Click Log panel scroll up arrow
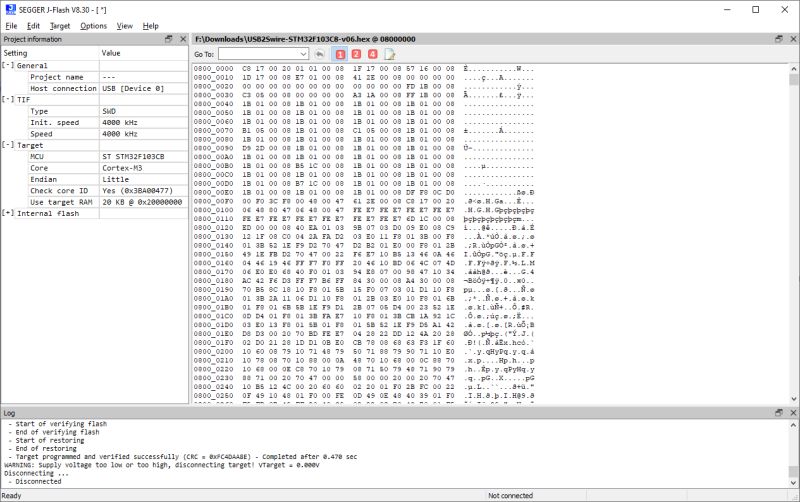This screenshot has width=800, height=502. (x=793, y=424)
